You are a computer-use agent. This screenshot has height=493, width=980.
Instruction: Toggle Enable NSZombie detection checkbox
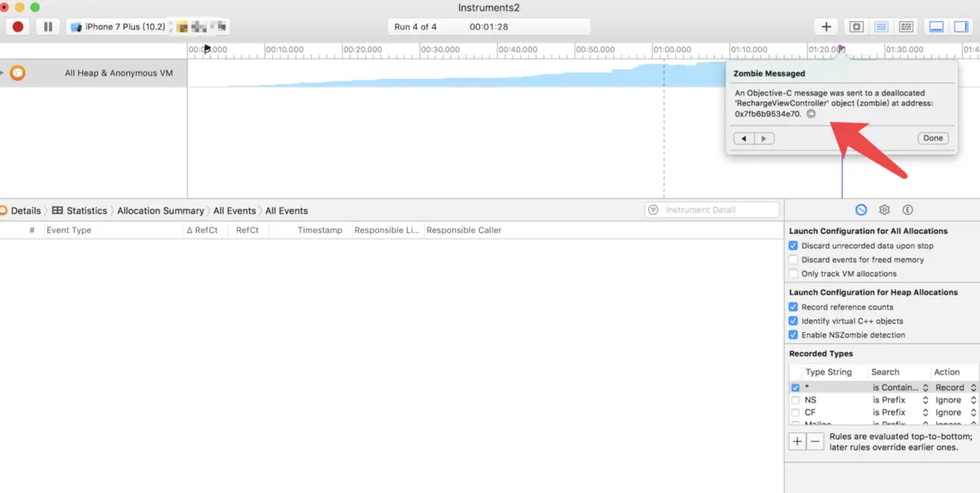click(x=793, y=335)
